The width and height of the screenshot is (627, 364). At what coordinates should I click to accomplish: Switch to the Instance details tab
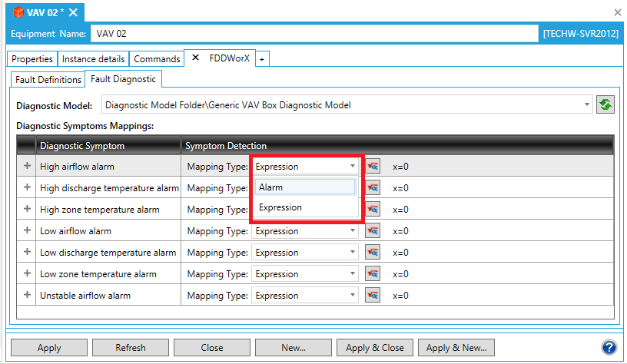tap(93, 59)
